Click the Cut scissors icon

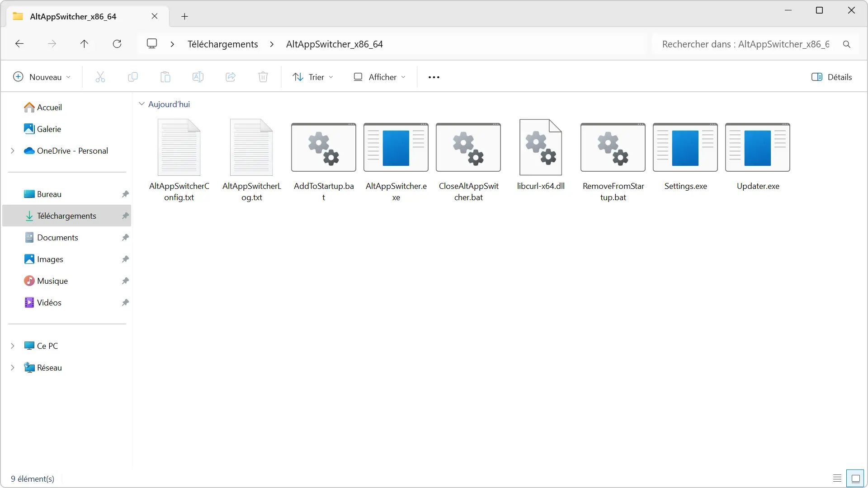pos(100,77)
